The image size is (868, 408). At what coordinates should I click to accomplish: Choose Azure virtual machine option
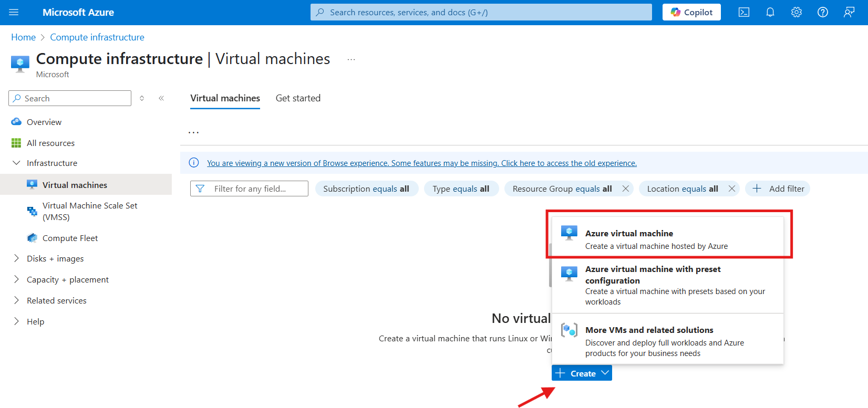668,239
